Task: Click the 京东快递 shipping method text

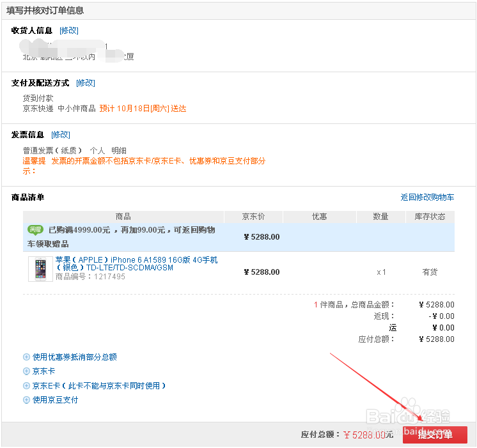Action: click(38, 109)
